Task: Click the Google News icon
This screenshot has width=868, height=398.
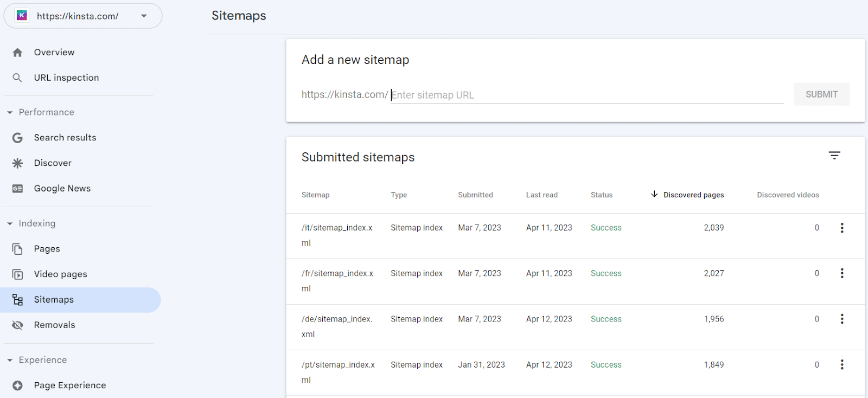Action: [17, 189]
